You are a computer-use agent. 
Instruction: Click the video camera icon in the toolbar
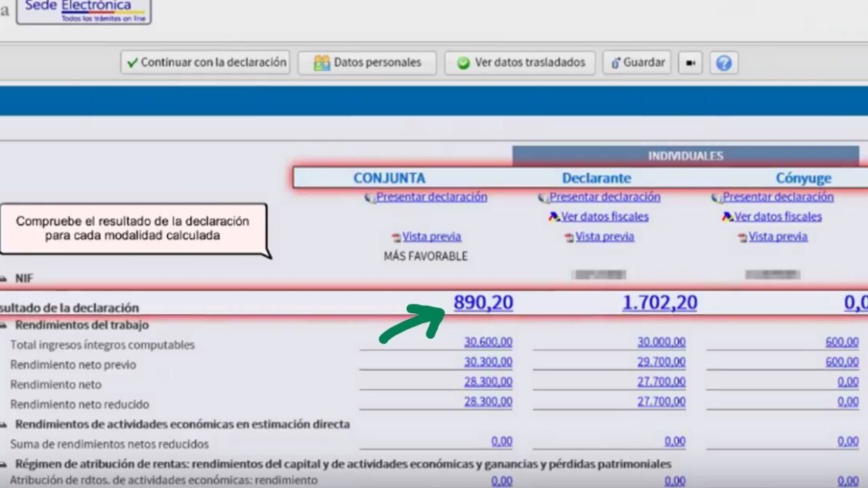[690, 62]
